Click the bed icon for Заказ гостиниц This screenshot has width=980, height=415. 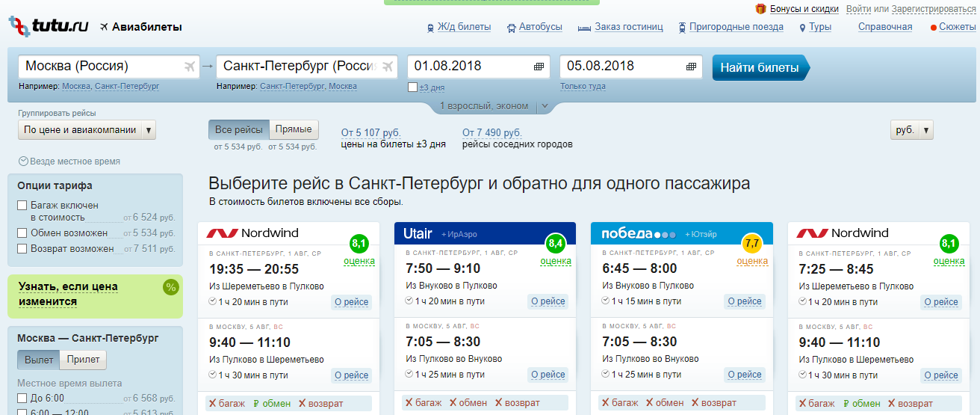coord(584,28)
